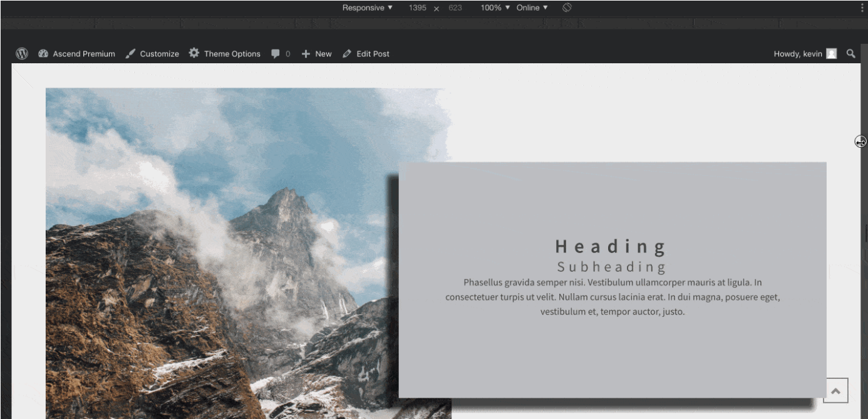The width and height of the screenshot is (868, 419).
Task: Click the search magnifier in admin bar
Action: coord(850,54)
